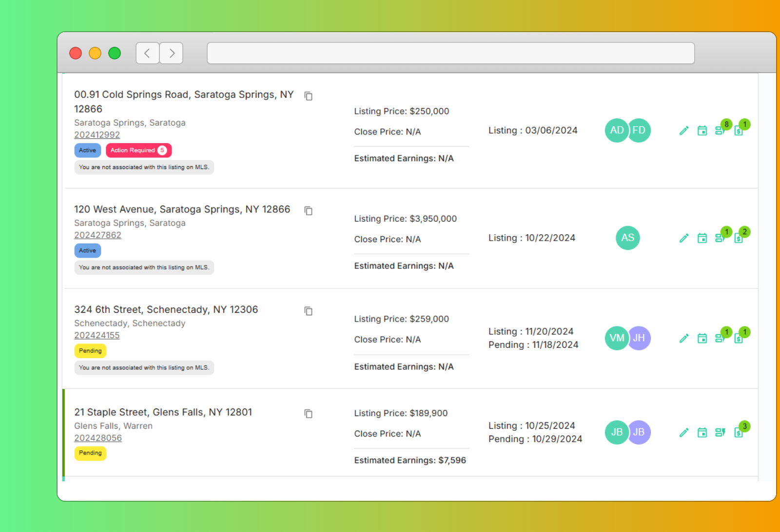
Task: Open the calendar icon for 120 West Avenue
Action: (x=702, y=238)
